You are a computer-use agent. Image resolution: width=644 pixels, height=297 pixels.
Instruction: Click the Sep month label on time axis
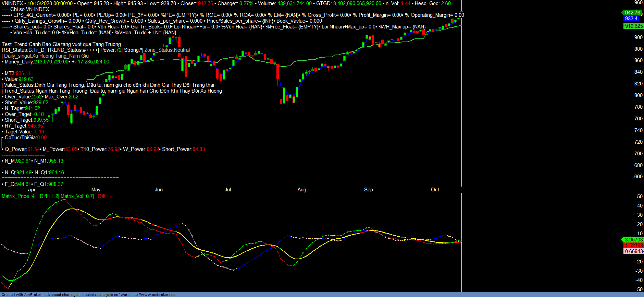369,190
